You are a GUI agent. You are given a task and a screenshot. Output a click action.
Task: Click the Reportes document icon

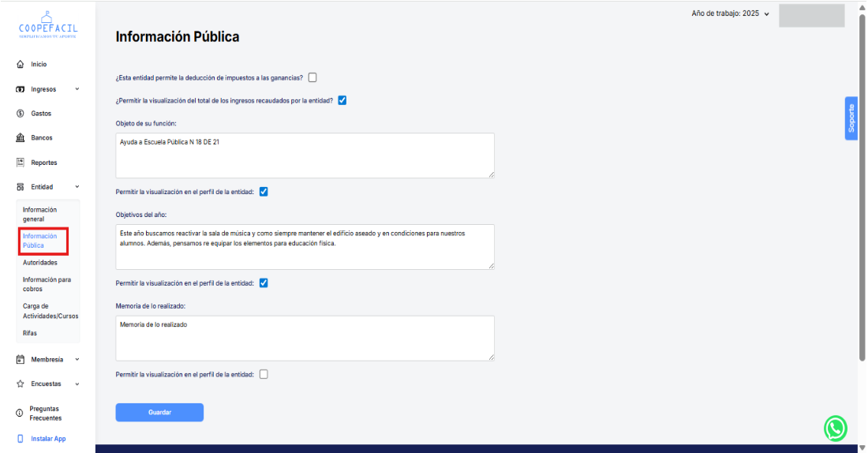tap(20, 163)
